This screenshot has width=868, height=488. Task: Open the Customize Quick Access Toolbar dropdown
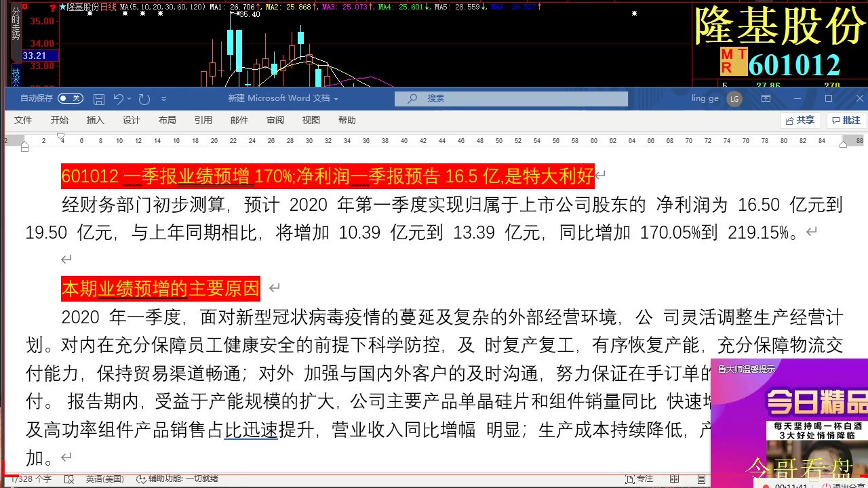click(163, 99)
